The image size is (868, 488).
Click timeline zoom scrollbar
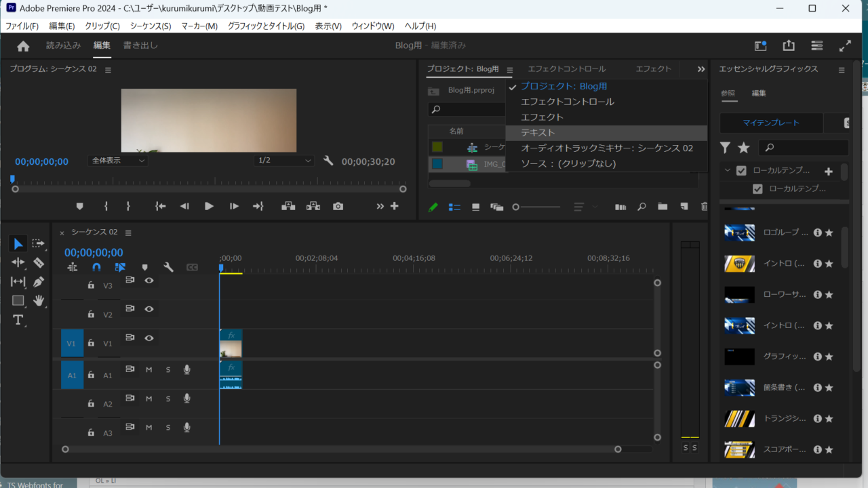point(341,449)
